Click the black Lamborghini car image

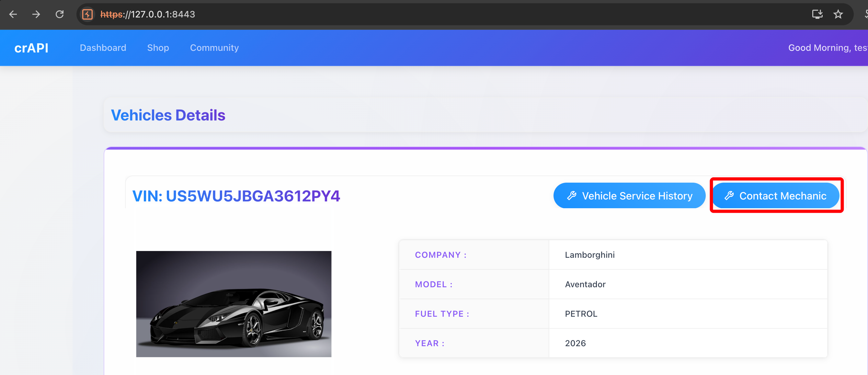tap(234, 303)
